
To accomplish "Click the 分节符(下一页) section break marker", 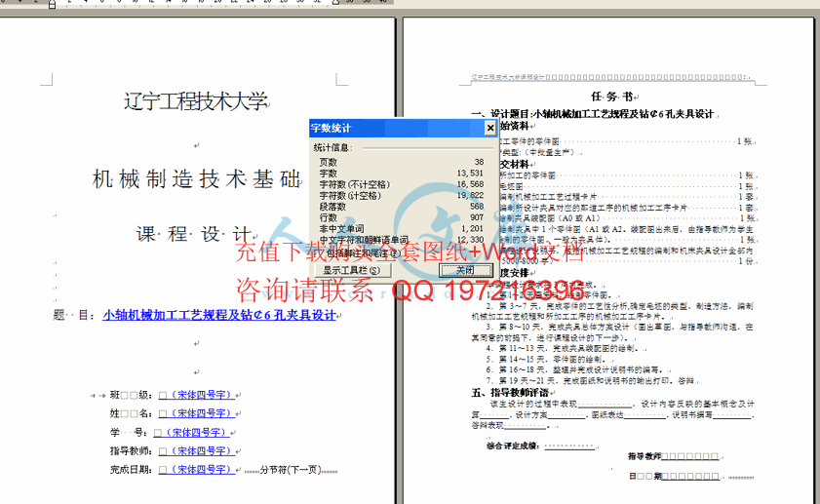I will (x=291, y=470).
